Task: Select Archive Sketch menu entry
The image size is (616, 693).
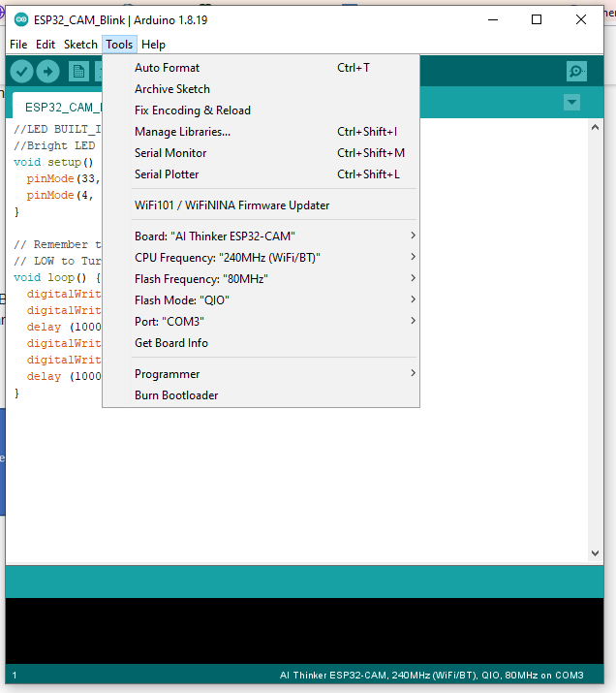Action: [261, 89]
